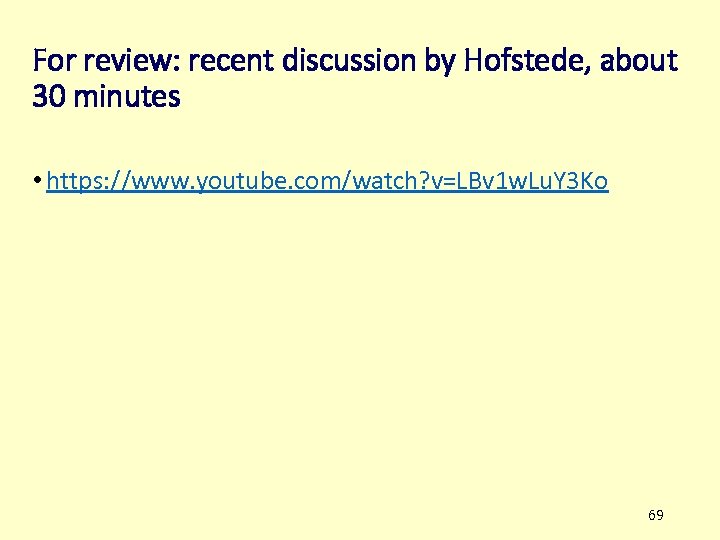Click the 'www' portion of the hyperlink
The width and height of the screenshot is (720, 540).
click(161, 183)
